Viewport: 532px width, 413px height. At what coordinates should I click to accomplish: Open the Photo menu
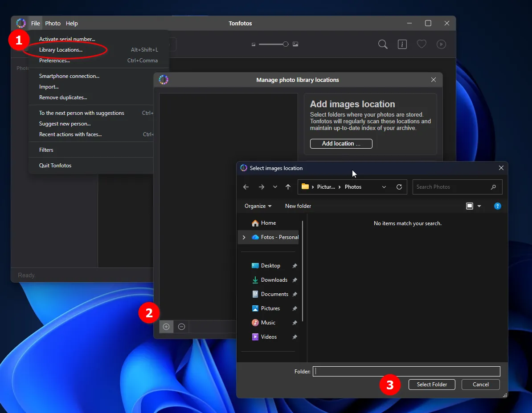point(53,24)
